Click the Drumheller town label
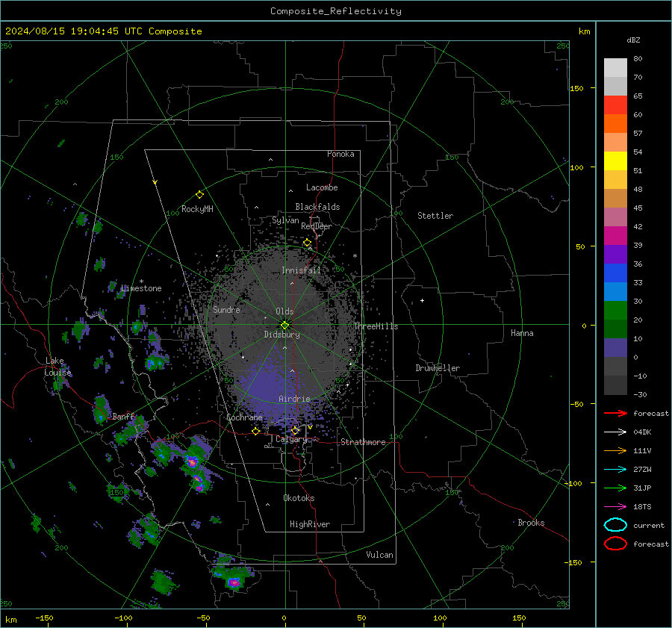This screenshot has height=628, width=672. (x=438, y=368)
